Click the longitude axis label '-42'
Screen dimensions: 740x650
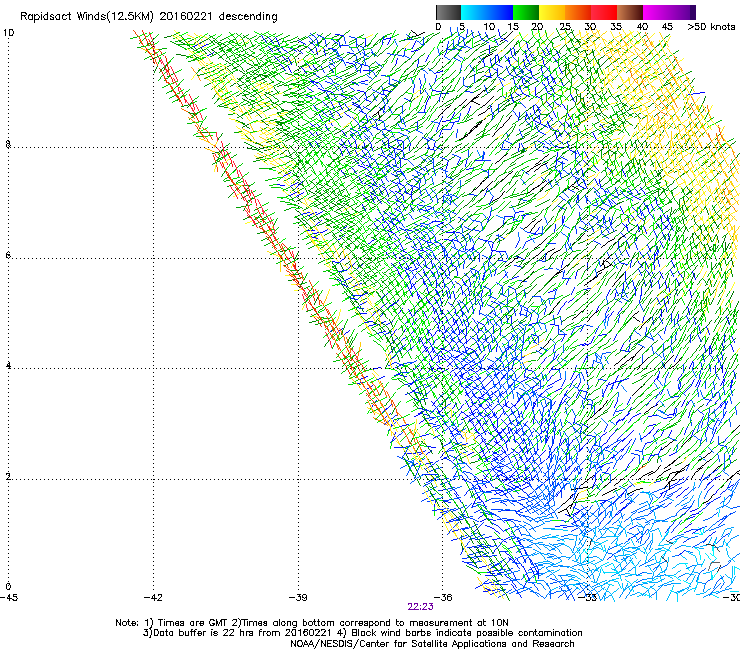click(x=153, y=598)
